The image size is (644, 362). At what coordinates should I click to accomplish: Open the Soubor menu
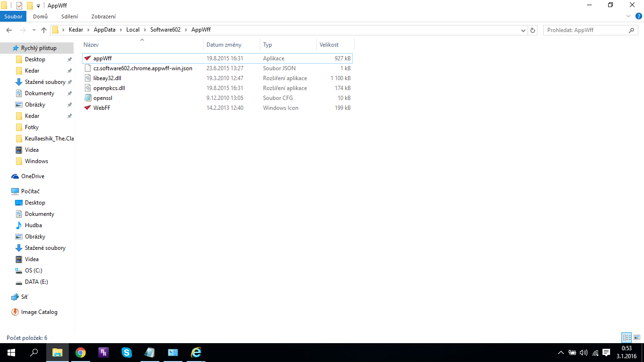coord(13,16)
